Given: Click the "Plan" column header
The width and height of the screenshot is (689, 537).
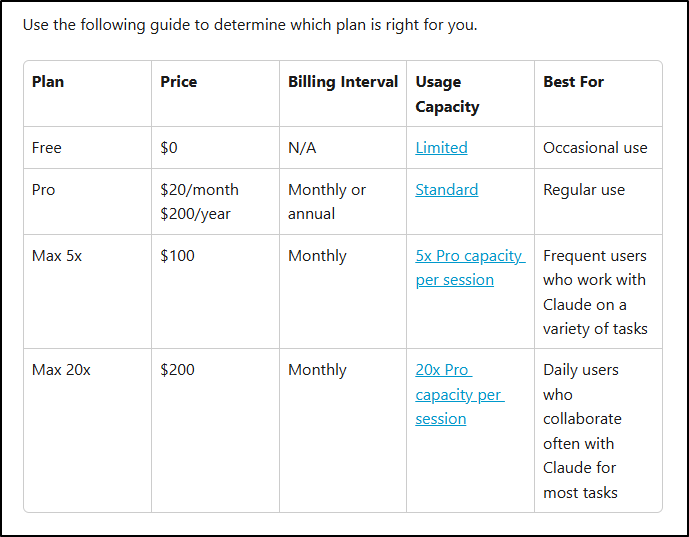Looking at the screenshot, I should (x=47, y=82).
